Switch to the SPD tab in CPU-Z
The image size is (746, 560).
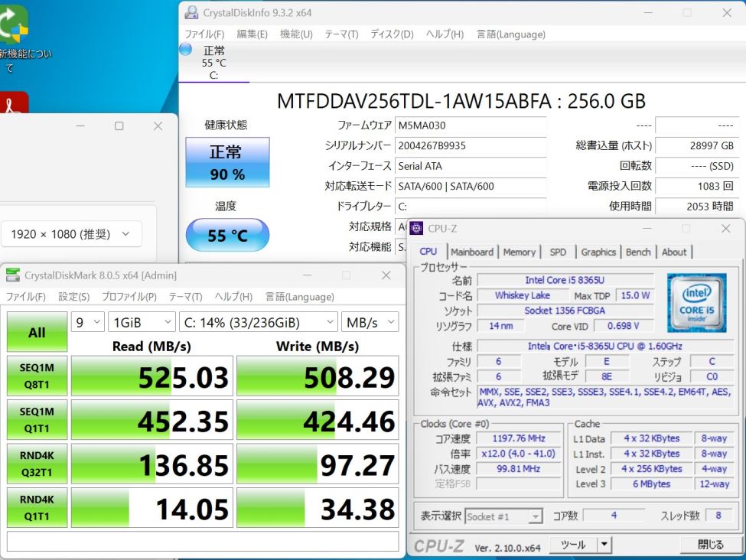pos(558,252)
